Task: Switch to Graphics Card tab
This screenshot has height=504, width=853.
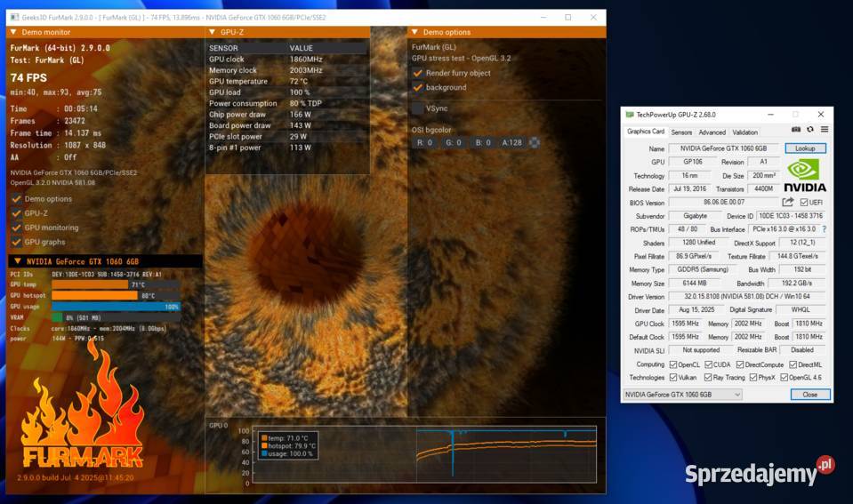Action: tap(645, 132)
